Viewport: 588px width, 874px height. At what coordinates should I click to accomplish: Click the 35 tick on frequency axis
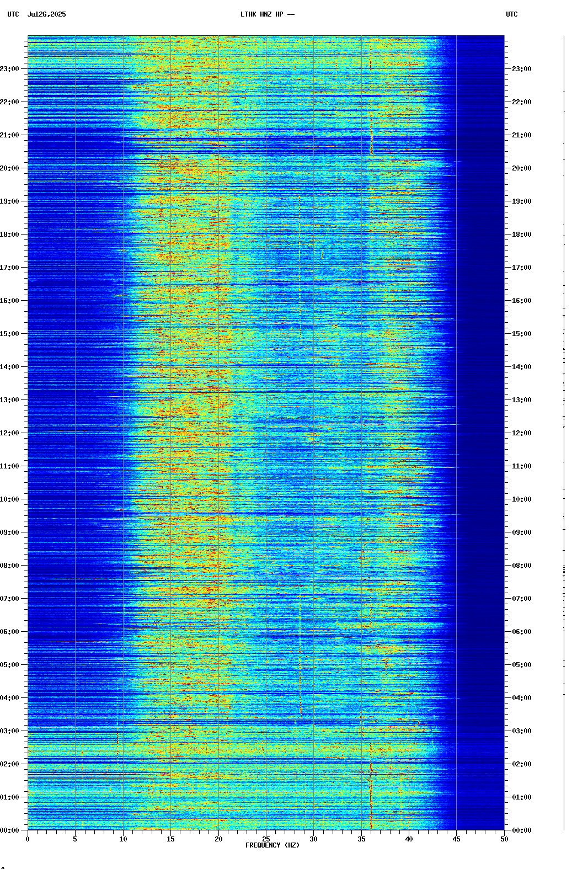pyautogui.click(x=361, y=839)
